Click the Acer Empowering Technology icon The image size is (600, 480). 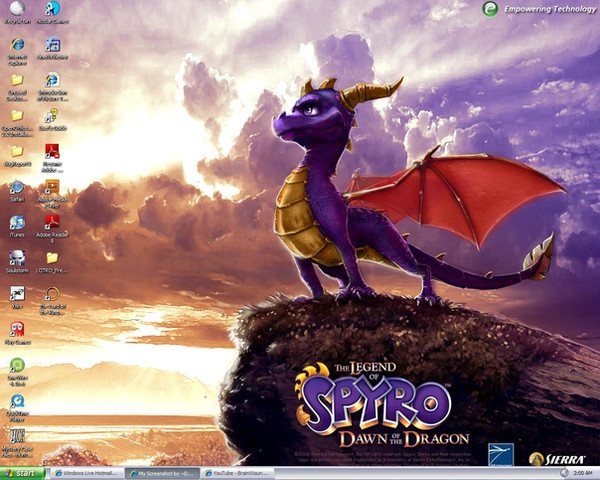click(x=490, y=9)
